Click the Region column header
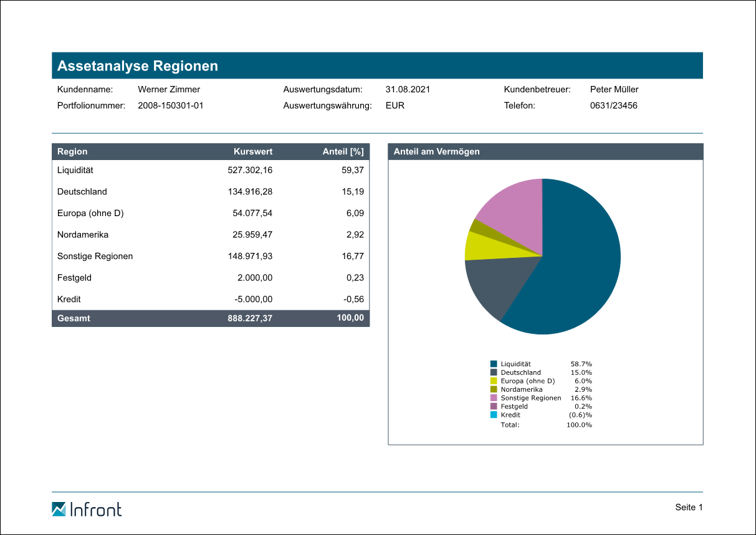 point(72,151)
